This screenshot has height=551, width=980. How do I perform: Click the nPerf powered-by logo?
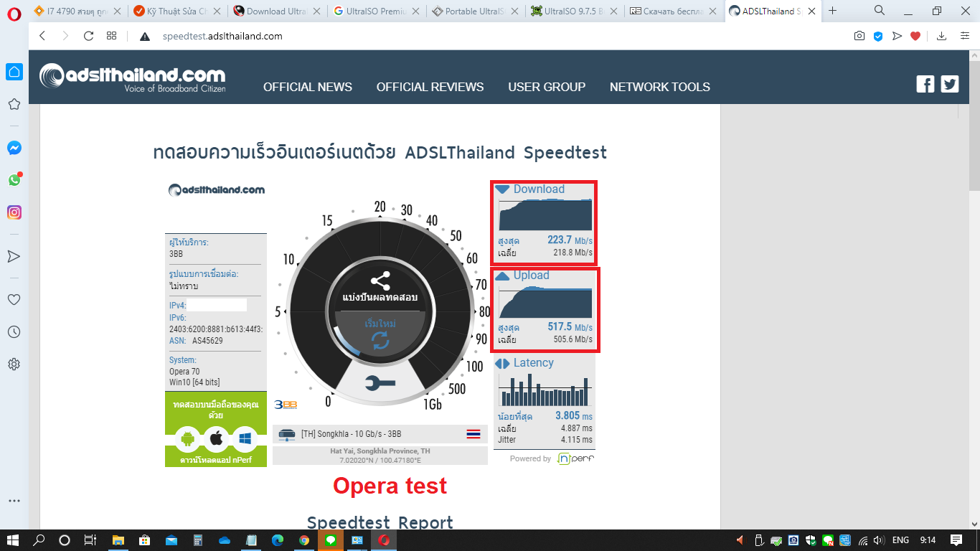(575, 458)
